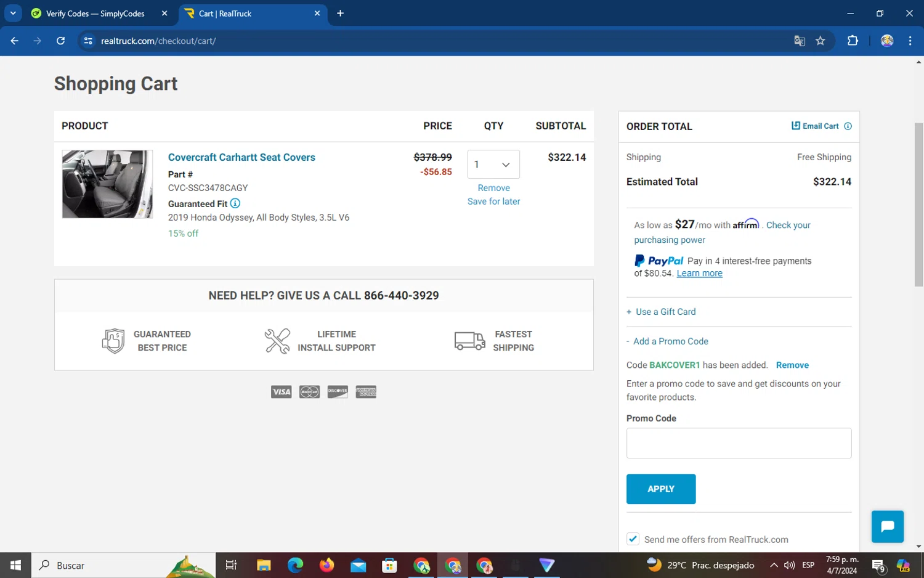This screenshot has height=578, width=924.
Task: Click the volume speaker tray icon
Action: [x=789, y=565]
